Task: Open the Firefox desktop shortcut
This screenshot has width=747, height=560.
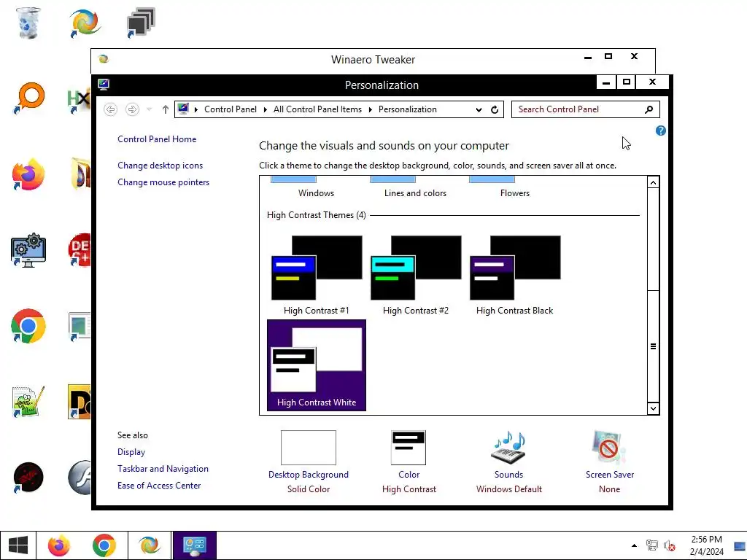Action: click(x=28, y=174)
